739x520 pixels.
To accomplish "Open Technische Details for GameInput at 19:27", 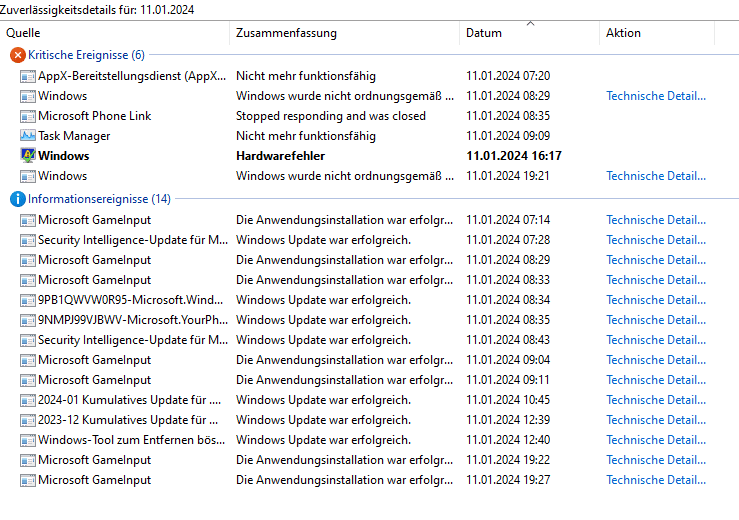I will (656, 480).
